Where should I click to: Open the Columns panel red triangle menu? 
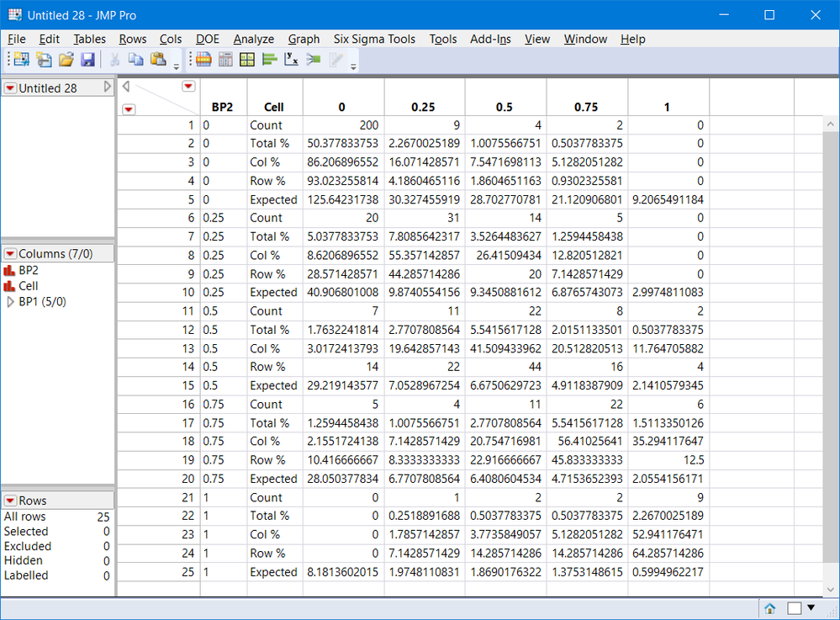(x=11, y=254)
